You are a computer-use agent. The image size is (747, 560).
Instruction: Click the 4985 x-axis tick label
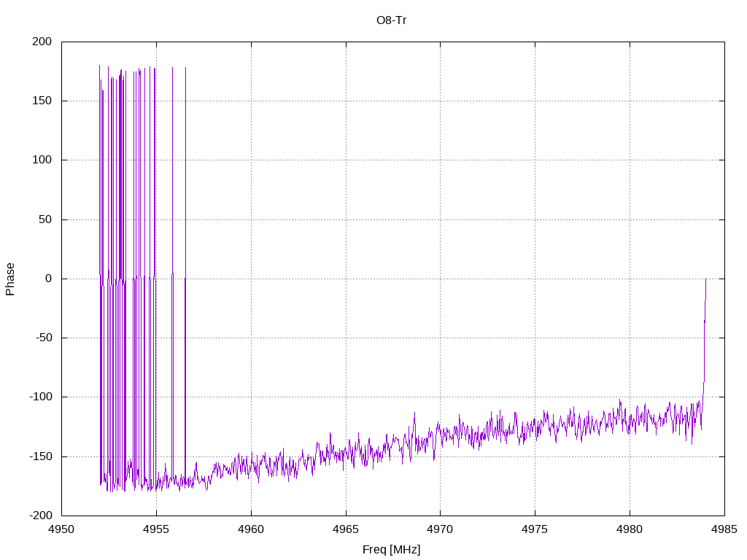(x=724, y=529)
